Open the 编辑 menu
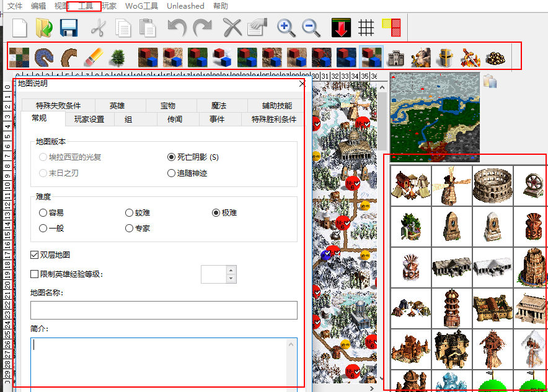Viewport: 548px width, 392px height. (x=38, y=6)
